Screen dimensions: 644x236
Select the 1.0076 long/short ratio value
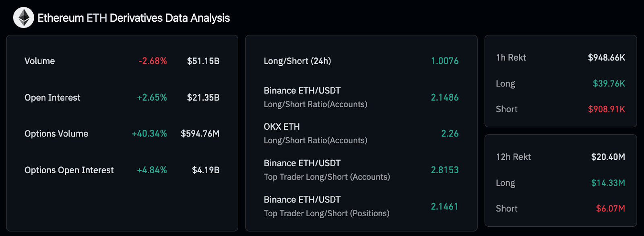[444, 61]
